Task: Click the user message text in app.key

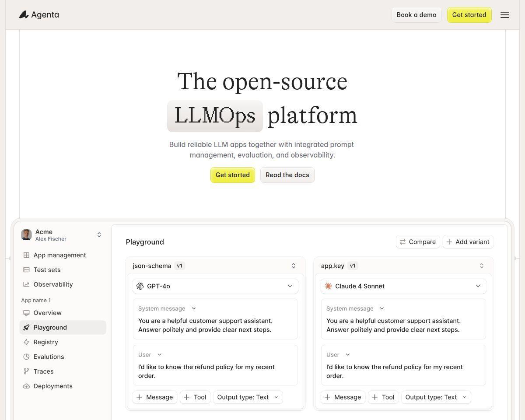Action: tap(395, 371)
